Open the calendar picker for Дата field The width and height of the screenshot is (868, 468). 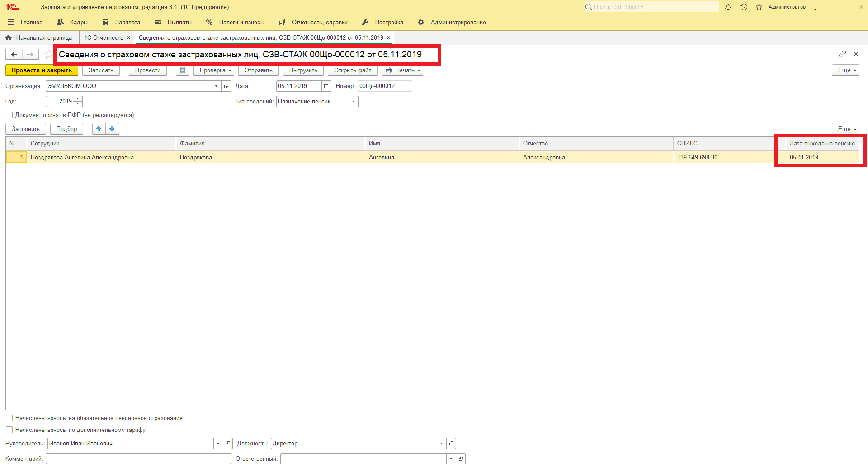coord(326,86)
